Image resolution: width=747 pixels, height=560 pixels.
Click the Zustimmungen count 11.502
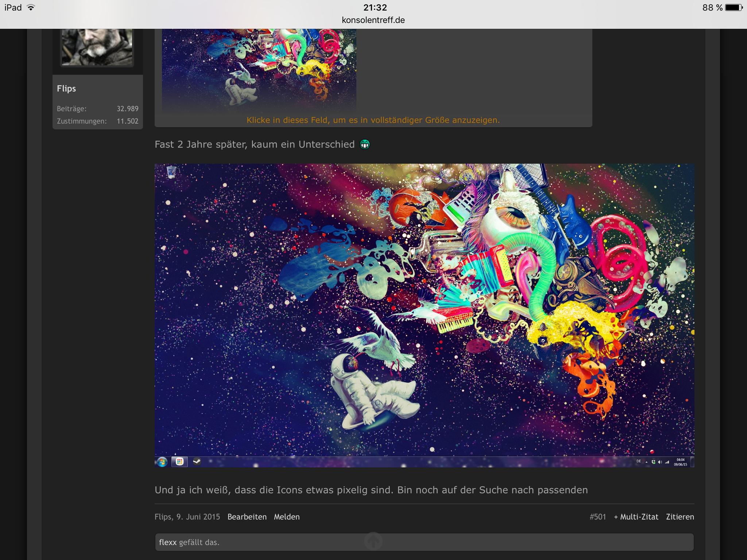click(128, 121)
